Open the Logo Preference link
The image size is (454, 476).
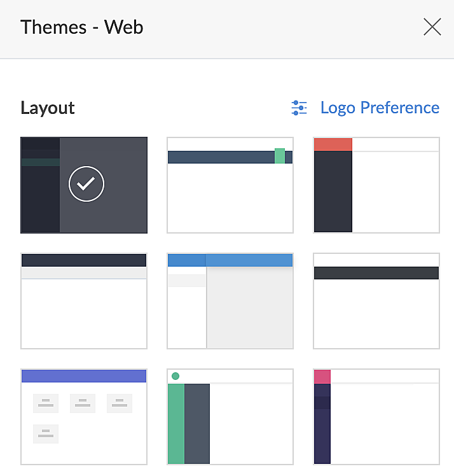point(380,108)
